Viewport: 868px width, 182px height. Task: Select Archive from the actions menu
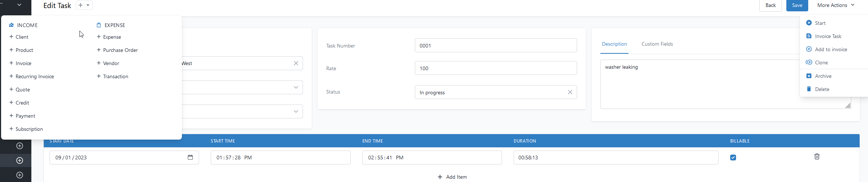pos(823,76)
